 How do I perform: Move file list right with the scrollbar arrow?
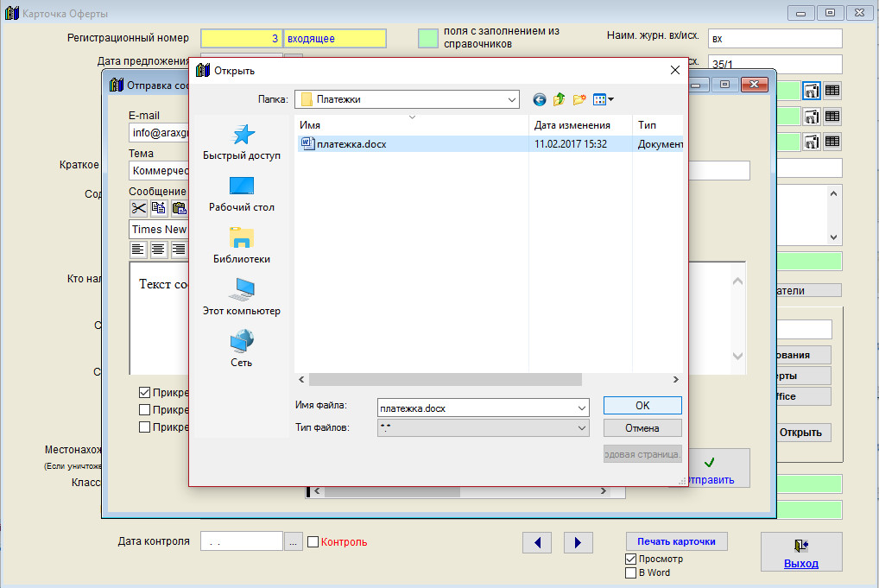(675, 380)
